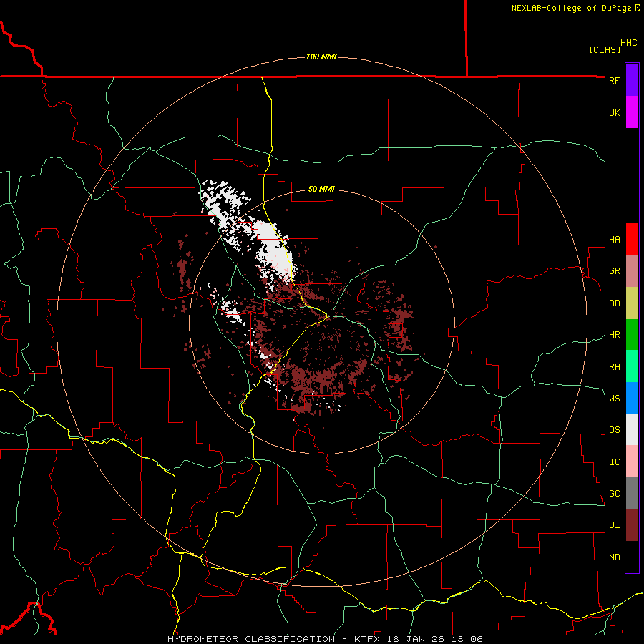Viewport: 644px width, 644px height.
Task: Click the UK legend label
Action: point(614,112)
